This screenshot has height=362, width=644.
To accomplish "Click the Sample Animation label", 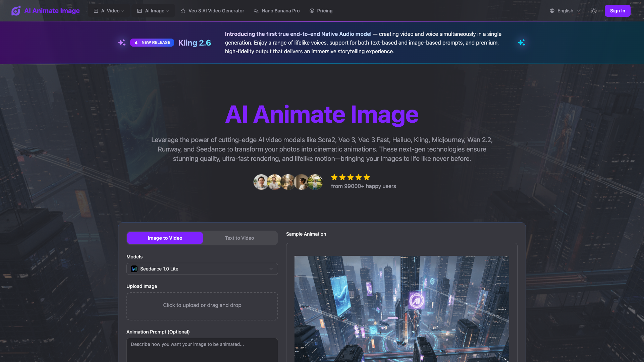I will tap(306, 234).
